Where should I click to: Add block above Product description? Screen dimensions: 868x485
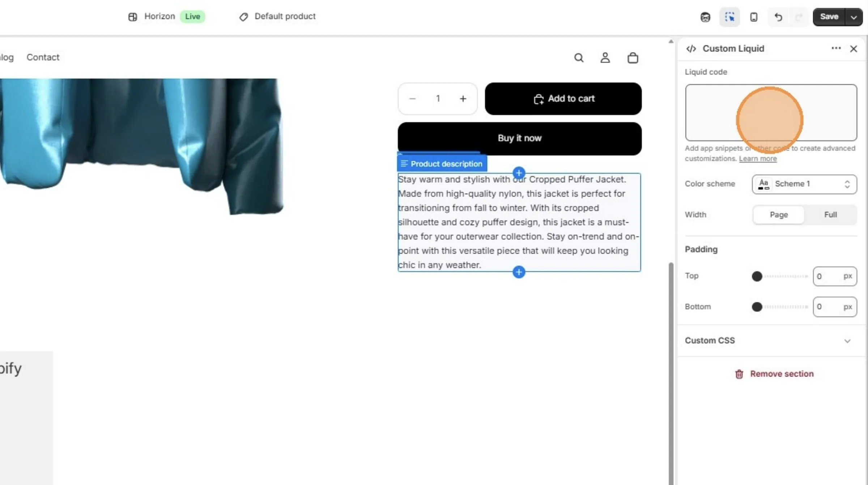[519, 173]
